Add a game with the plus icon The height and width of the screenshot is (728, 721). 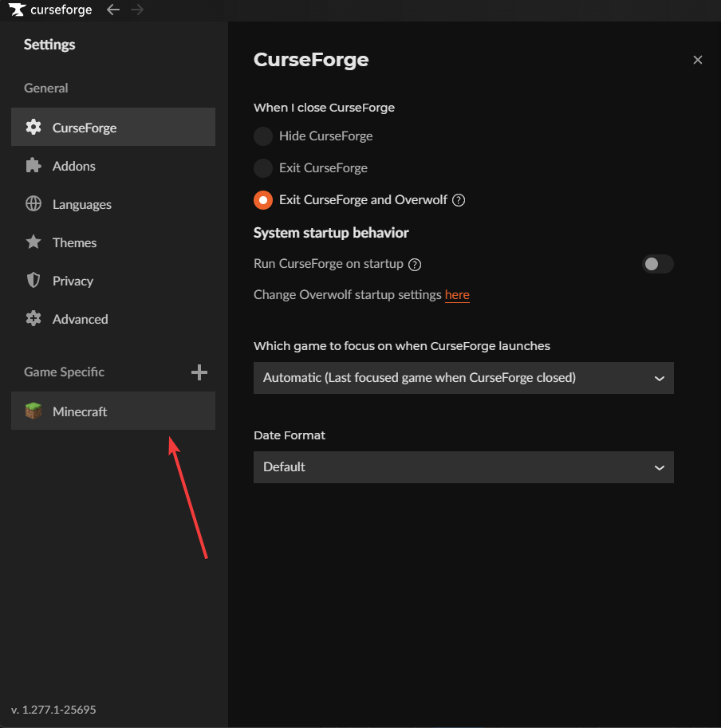tap(199, 372)
